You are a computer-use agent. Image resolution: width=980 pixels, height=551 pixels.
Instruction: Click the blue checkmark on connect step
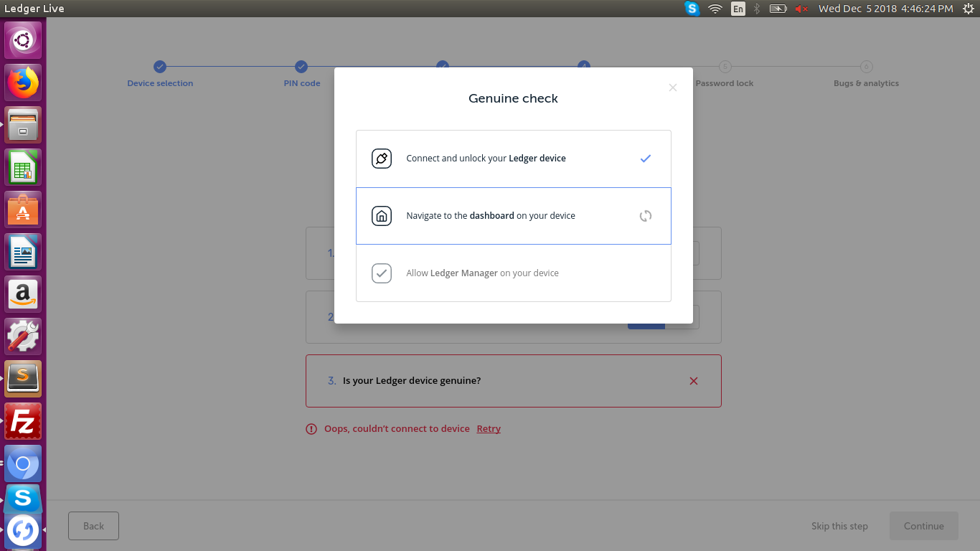tap(645, 158)
